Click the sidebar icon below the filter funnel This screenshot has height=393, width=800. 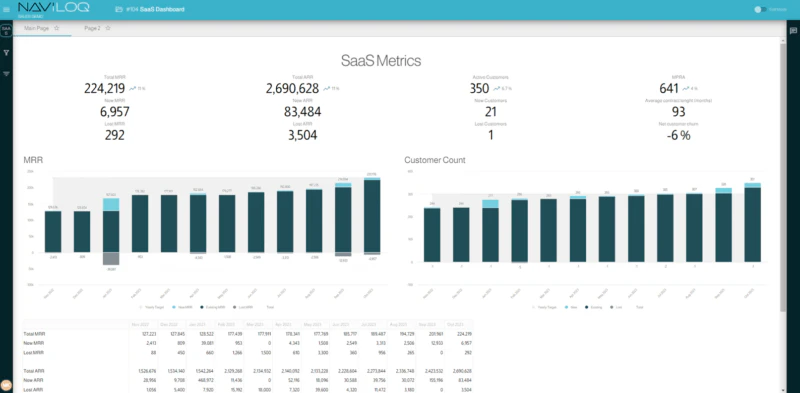tap(6, 73)
